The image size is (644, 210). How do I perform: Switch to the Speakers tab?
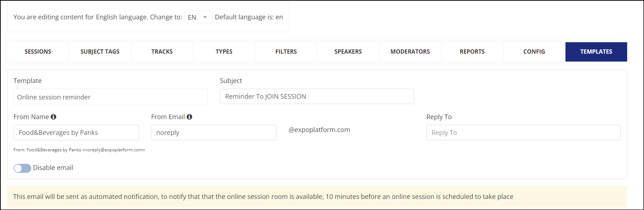pyautogui.click(x=348, y=52)
